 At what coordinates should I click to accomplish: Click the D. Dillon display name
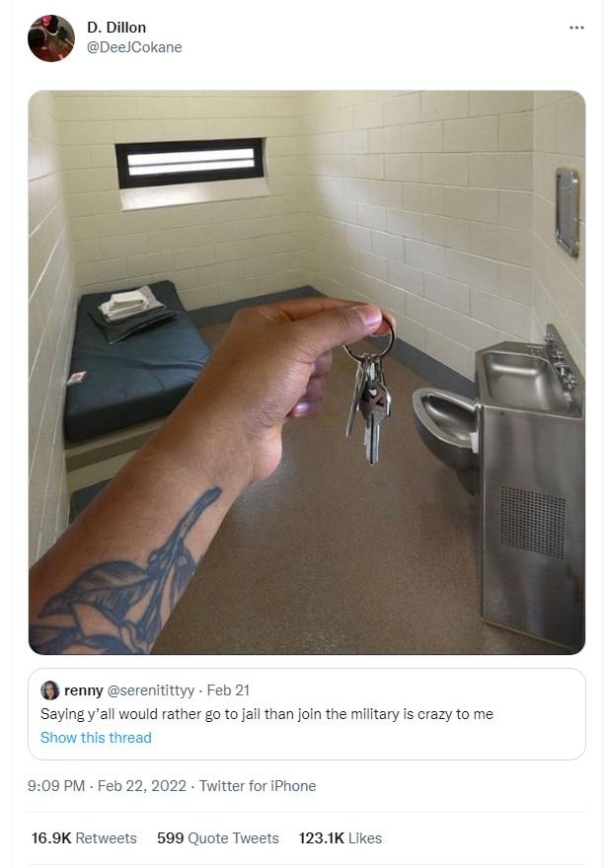(116, 28)
